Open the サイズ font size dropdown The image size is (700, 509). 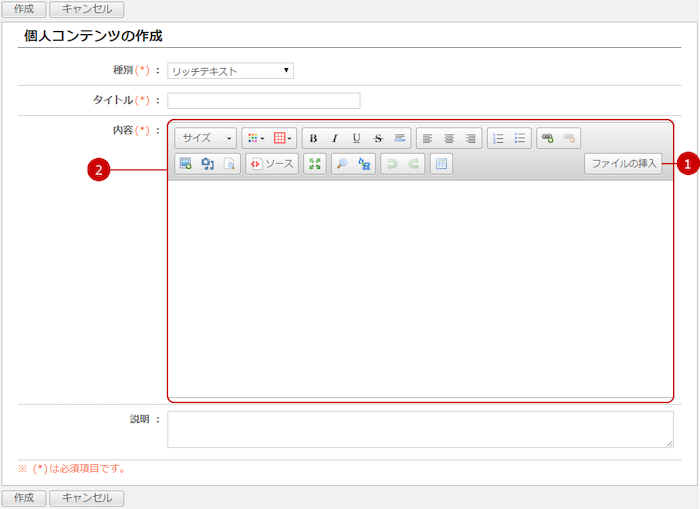pos(205,138)
